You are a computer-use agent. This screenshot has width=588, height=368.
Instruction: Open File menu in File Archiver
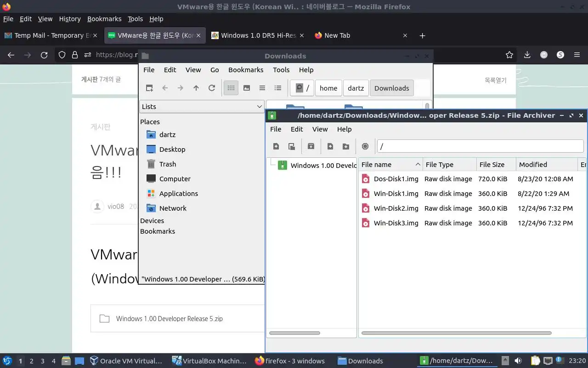[x=276, y=129]
